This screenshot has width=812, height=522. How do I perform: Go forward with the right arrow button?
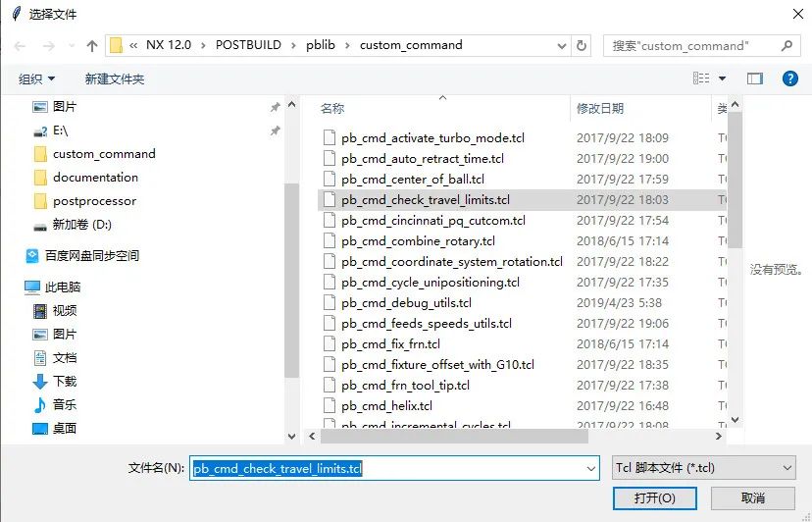tap(49, 46)
